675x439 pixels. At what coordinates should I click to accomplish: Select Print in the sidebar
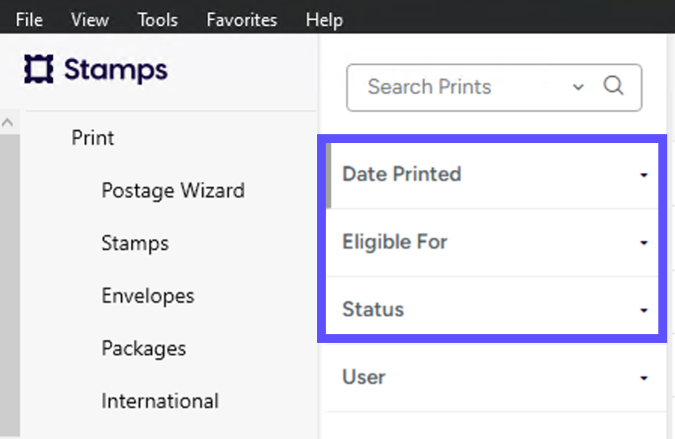[x=93, y=138]
